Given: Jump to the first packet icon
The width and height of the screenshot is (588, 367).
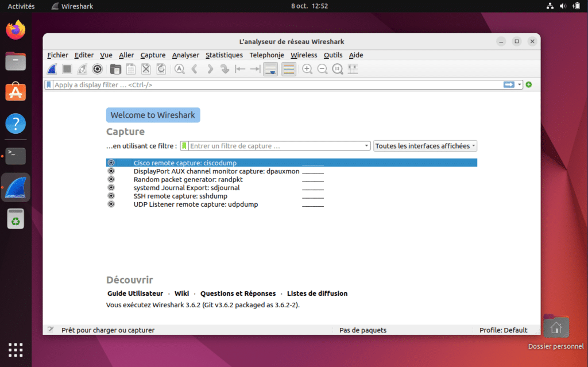Looking at the screenshot, I should pyautogui.click(x=240, y=69).
